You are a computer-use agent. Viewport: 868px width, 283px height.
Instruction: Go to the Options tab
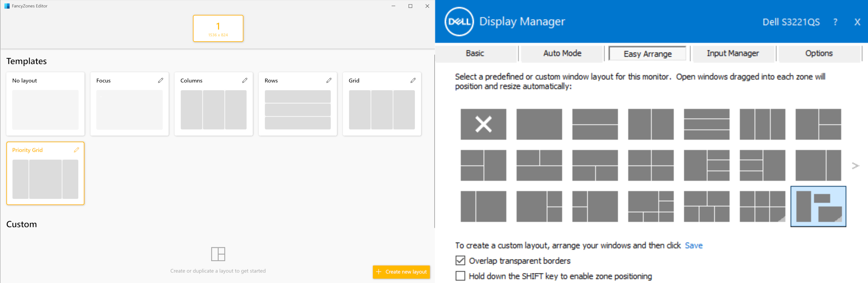click(819, 53)
